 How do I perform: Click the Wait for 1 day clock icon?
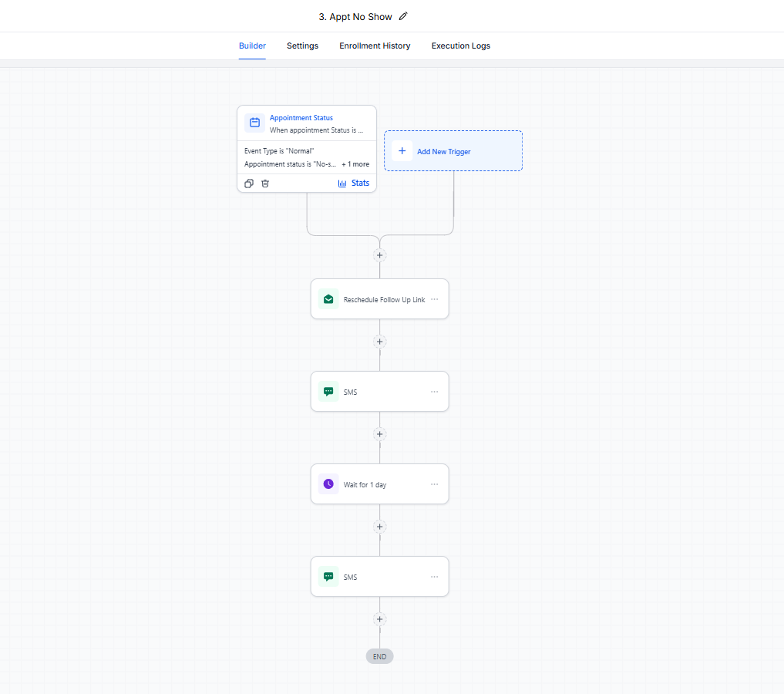(328, 484)
